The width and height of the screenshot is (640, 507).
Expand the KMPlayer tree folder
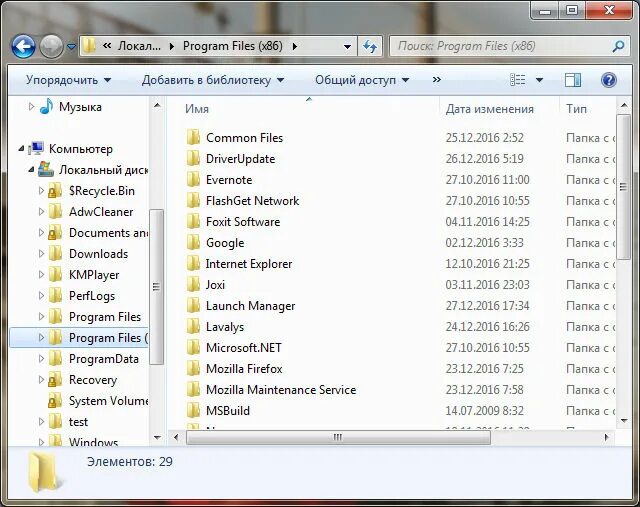[x=41, y=274]
